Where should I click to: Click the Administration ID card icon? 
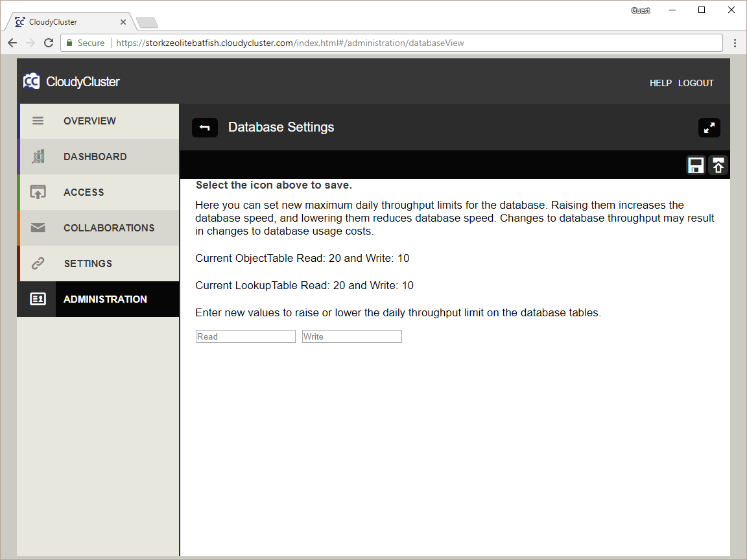[38, 299]
